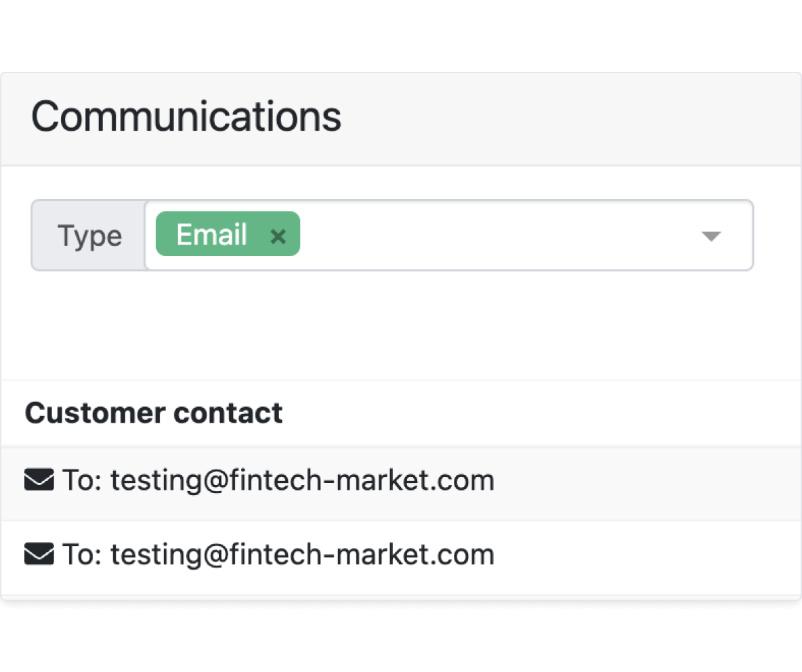The width and height of the screenshot is (802, 672).
Task: Click the Customer contact header row background
Action: tap(537, 413)
